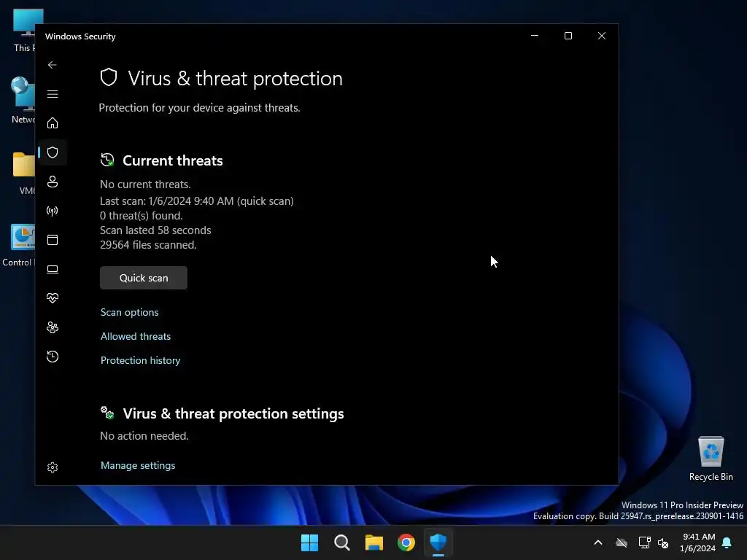
Task: Open the hamburger navigation menu
Action: [53, 94]
